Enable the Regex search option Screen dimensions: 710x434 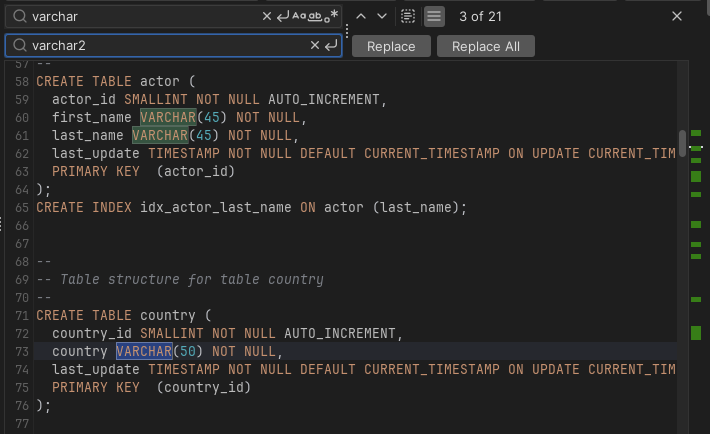coord(334,16)
